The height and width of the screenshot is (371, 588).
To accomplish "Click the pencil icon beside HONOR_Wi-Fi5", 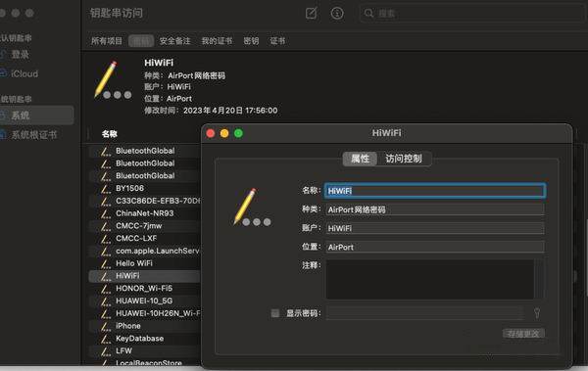I will 106,289.
